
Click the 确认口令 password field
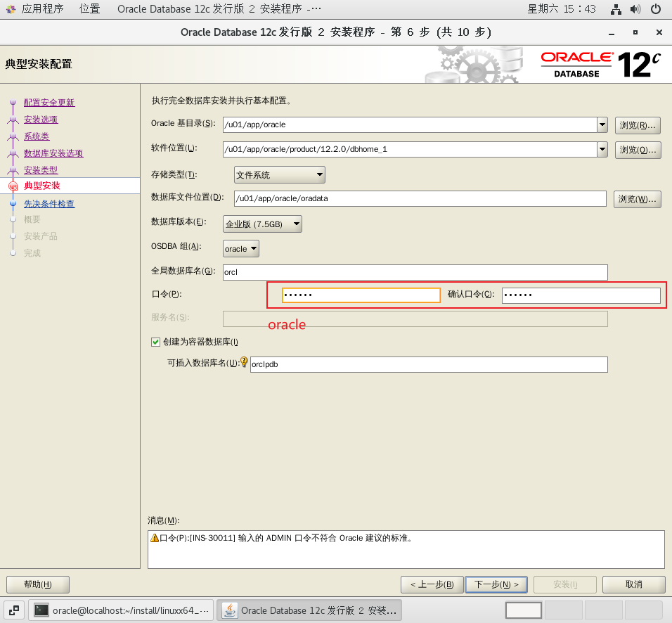[x=581, y=295]
